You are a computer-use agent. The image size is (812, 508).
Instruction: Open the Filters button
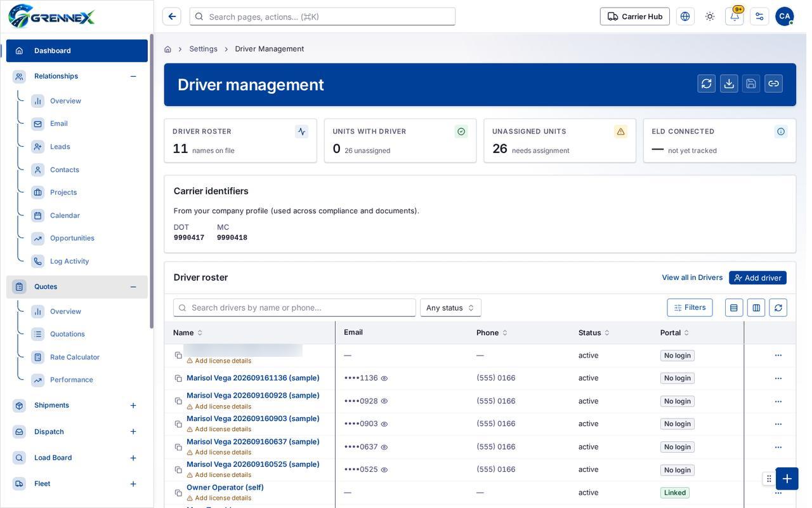(690, 308)
